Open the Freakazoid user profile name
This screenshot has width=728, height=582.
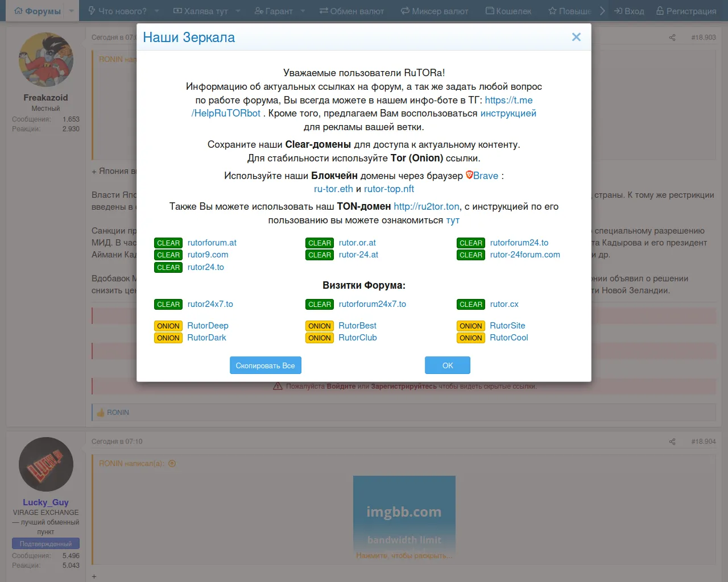(45, 98)
